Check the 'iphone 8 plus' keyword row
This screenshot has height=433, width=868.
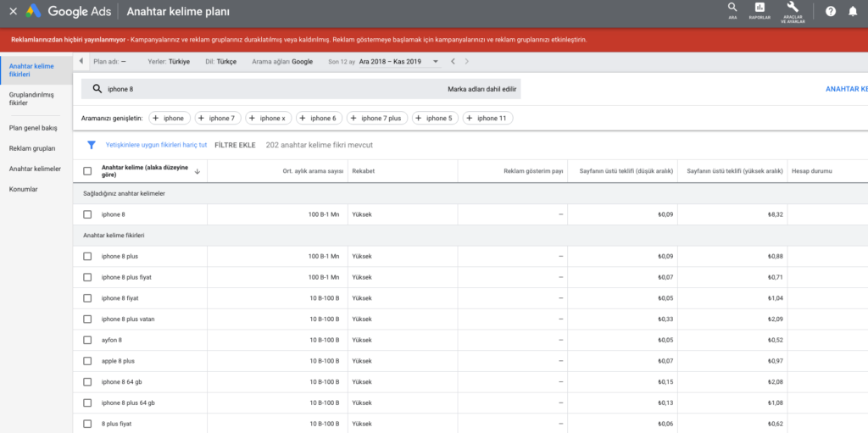87,257
